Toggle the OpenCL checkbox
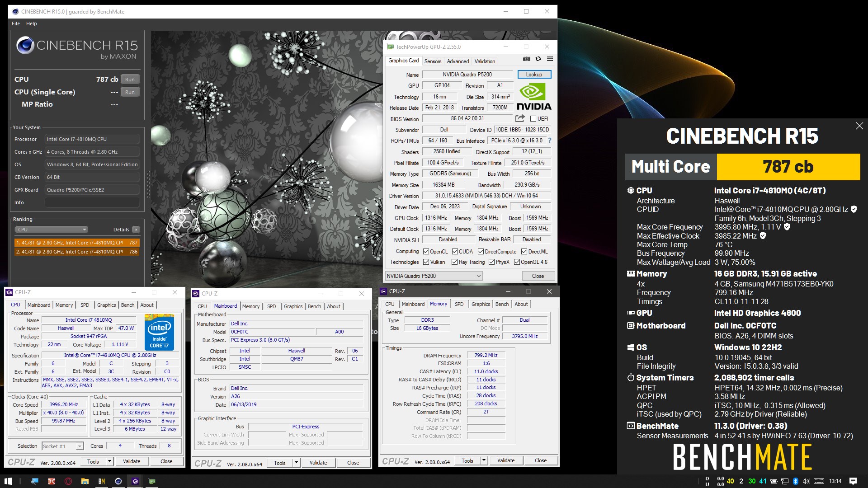The image size is (868, 488). tap(426, 252)
